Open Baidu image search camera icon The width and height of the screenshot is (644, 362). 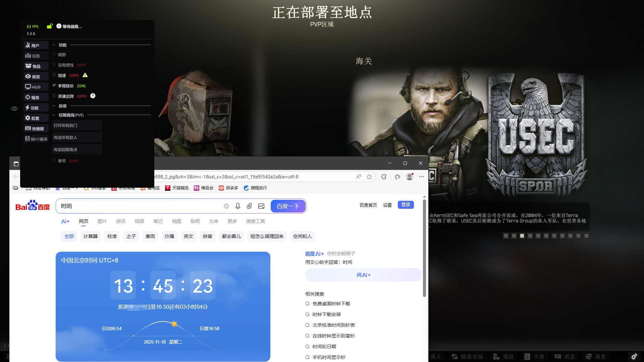click(261, 206)
